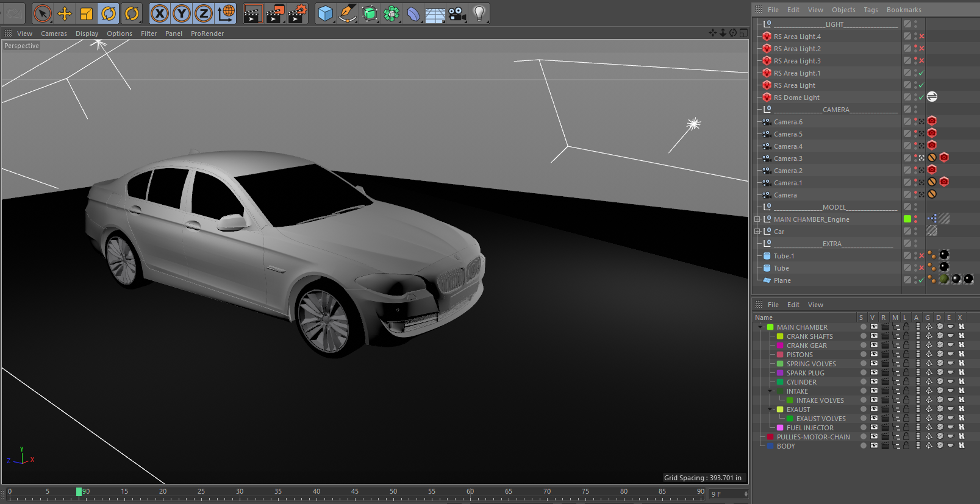Image resolution: width=980 pixels, height=504 pixels.
Task: Click Camera.5 Redshift camera tag
Action: click(x=932, y=133)
